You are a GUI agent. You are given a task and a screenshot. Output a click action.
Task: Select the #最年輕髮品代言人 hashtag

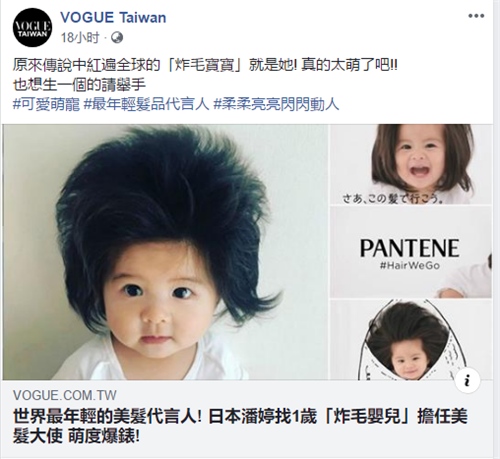point(146,105)
